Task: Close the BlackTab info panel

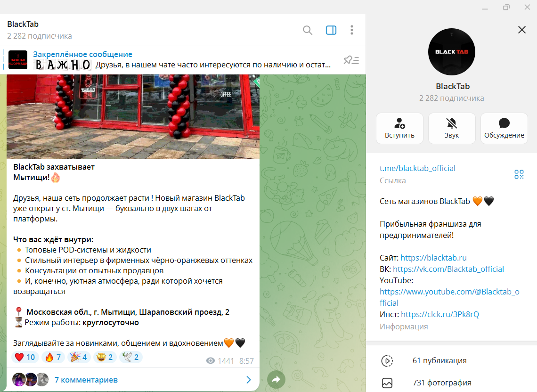Action: (x=521, y=30)
